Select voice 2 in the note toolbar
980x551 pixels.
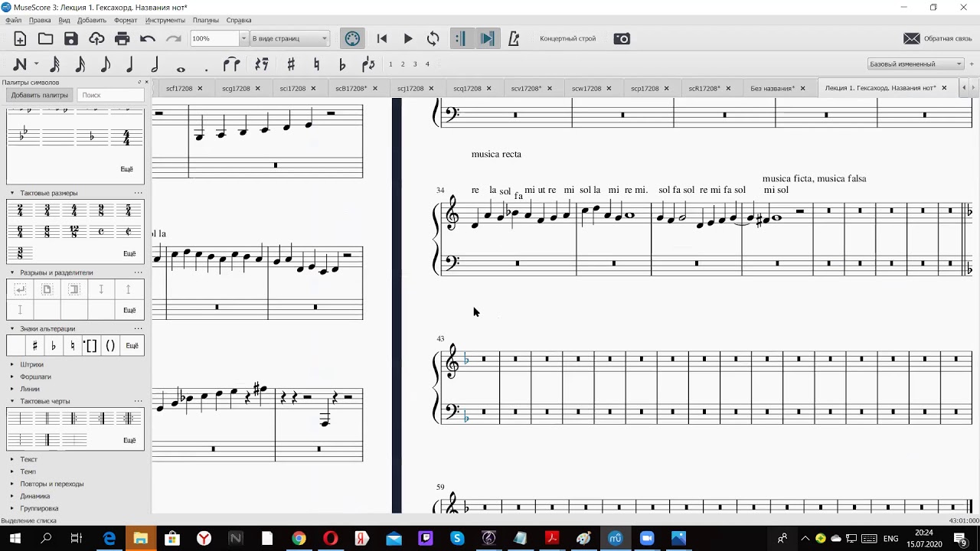[403, 64]
